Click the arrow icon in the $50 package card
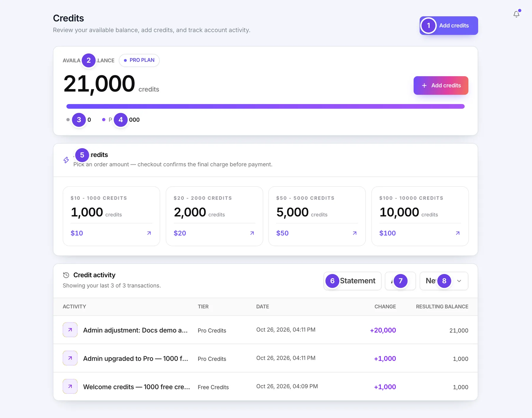532x418 pixels. 355,233
